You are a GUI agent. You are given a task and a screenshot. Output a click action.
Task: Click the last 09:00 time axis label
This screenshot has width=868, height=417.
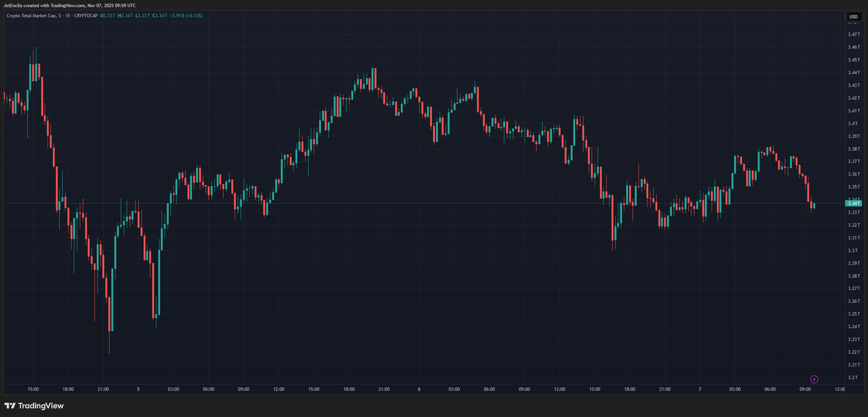point(805,389)
